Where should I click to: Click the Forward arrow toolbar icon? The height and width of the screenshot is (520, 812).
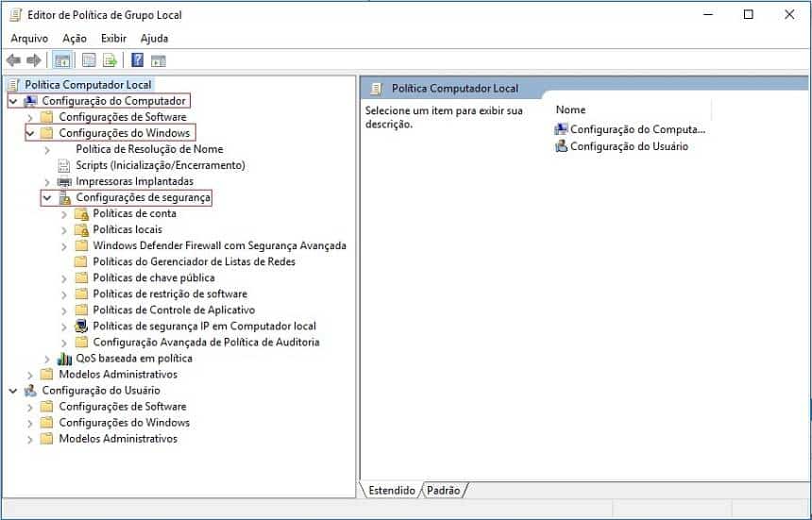click(34, 60)
